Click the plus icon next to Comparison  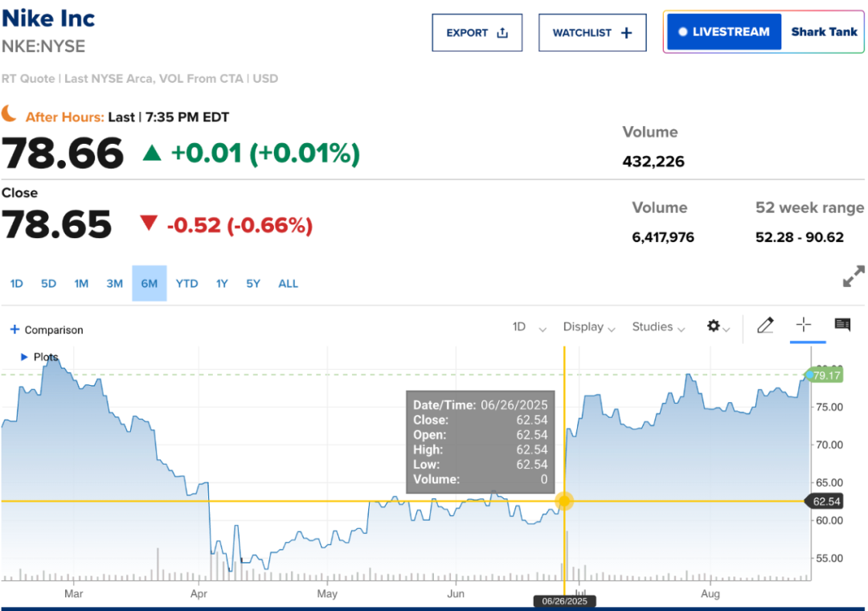click(x=14, y=330)
